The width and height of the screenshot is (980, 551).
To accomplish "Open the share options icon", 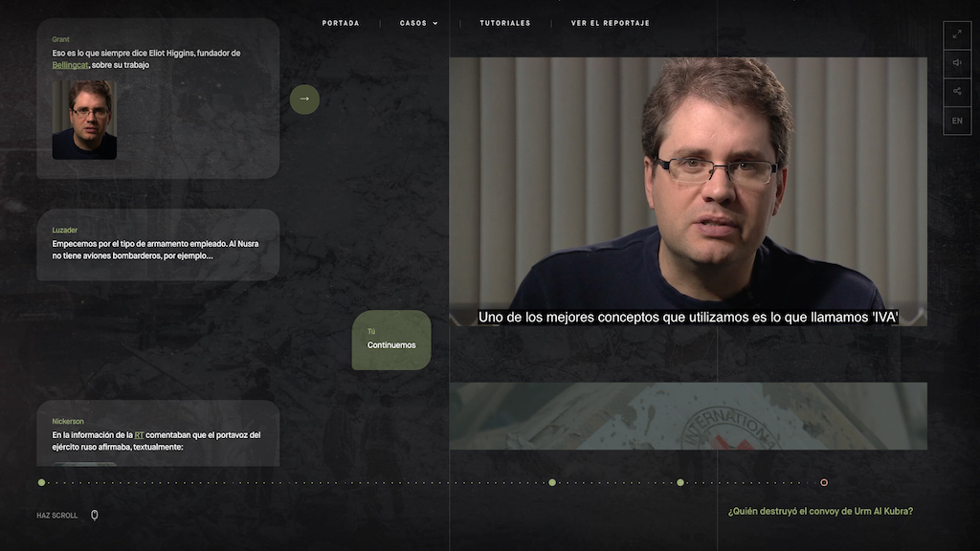I will tap(957, 92).
